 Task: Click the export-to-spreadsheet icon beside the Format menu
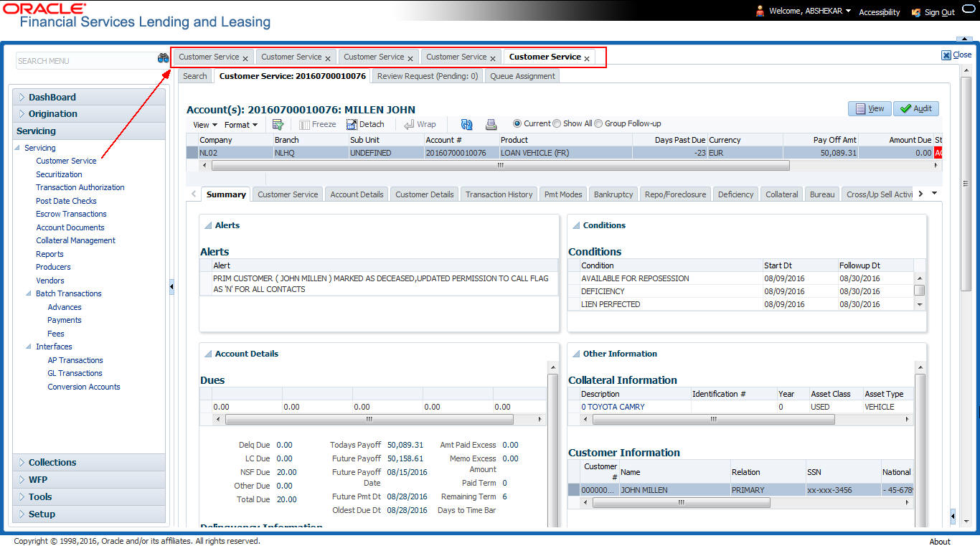point(278,124)
